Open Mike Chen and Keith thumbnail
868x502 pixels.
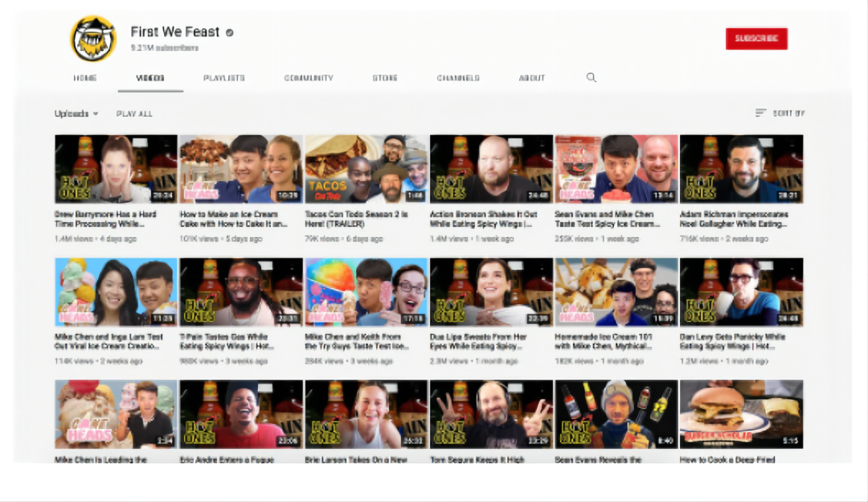[x=366, y=292]
